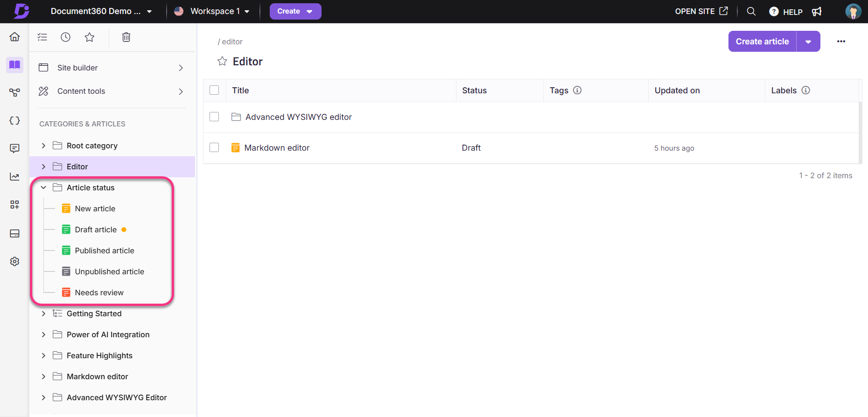Click the 'Draft' status cell
Image resolution: width=868 pixels, height=417 pixels.
(x=471, y=148)
